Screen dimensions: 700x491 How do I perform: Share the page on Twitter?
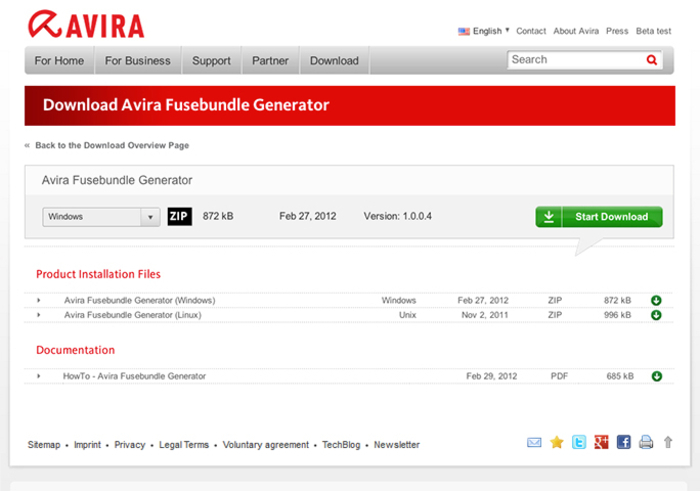pyautogui.click(x=579, y=442)
